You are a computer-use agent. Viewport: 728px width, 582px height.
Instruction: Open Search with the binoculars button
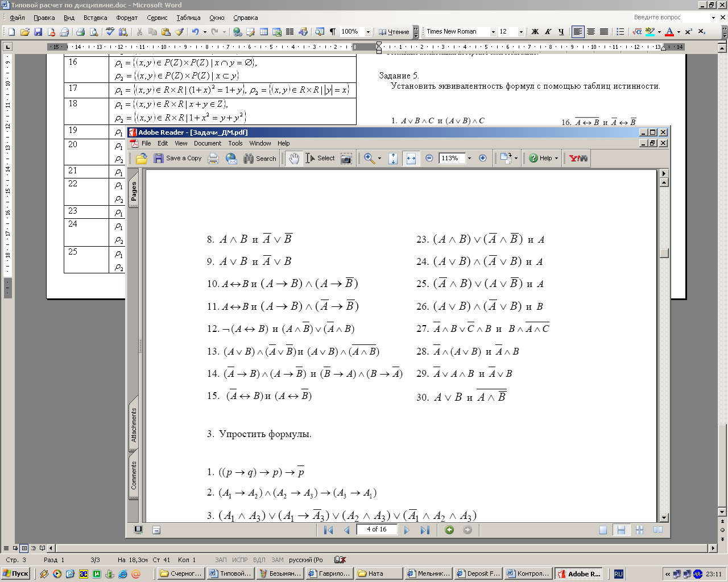click(x=260, y=159)
